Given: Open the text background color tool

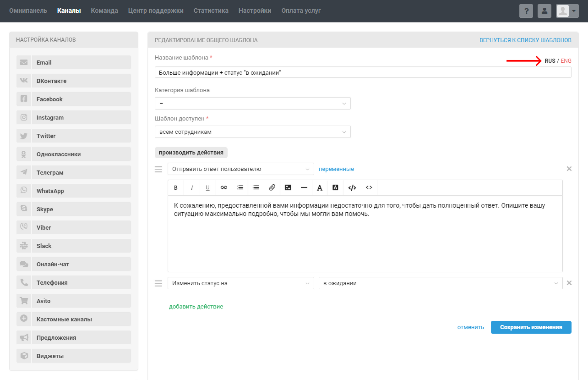Looking at the screenshot, I should (x=335, y=187).
